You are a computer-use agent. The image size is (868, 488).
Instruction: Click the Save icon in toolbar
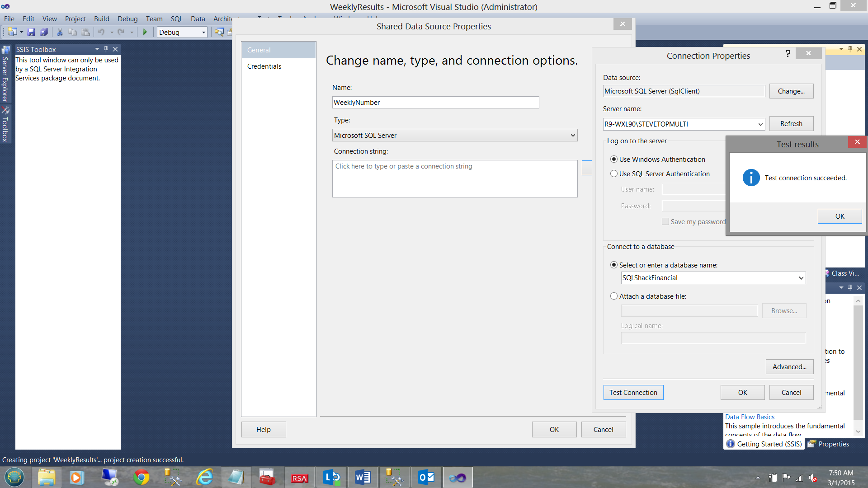coord(31,32)
